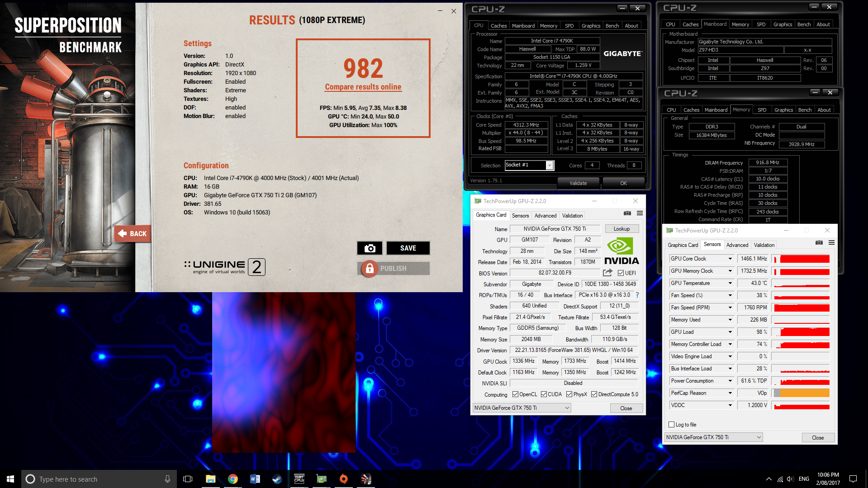
Task: Open the Fan Speed (%) sensor dropdown
Action: pos(730,295)
